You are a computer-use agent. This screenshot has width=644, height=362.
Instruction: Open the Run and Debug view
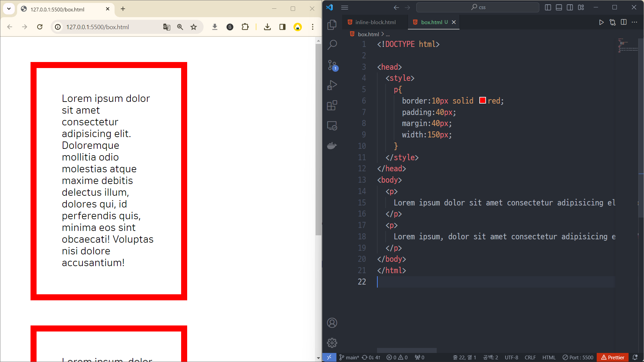[x=332, y=85]
